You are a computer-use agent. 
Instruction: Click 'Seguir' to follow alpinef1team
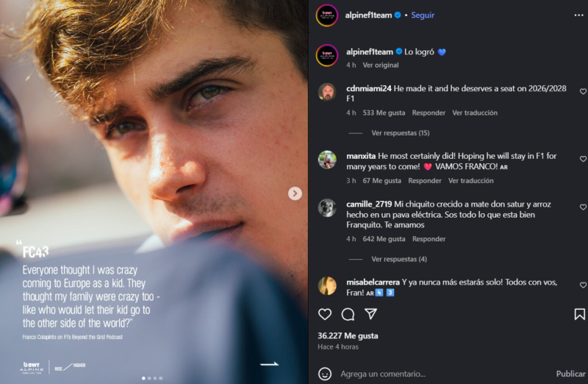(423, 15)
